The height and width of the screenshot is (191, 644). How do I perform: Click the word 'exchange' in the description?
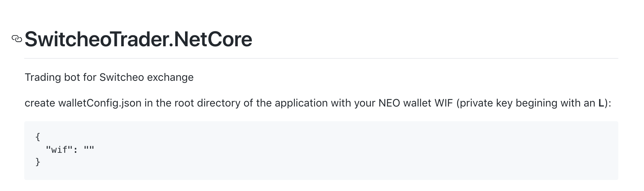170,77
